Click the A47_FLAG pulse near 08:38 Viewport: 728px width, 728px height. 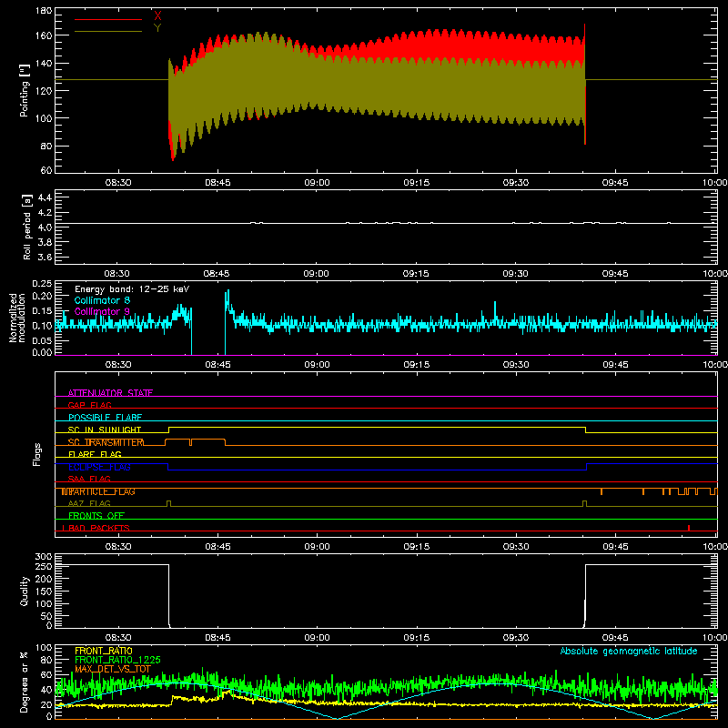[168, 503]
